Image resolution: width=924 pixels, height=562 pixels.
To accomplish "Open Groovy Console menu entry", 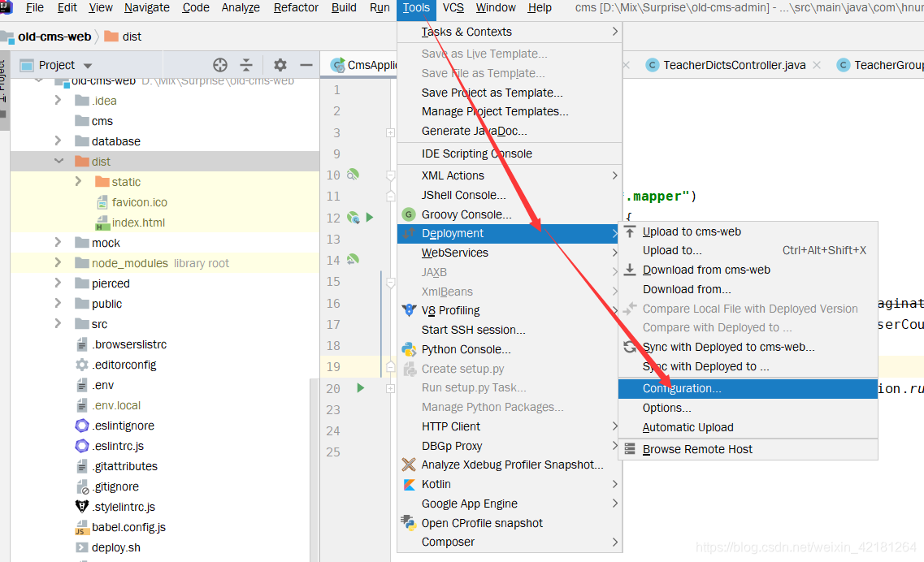I will [x=510, y=214].
